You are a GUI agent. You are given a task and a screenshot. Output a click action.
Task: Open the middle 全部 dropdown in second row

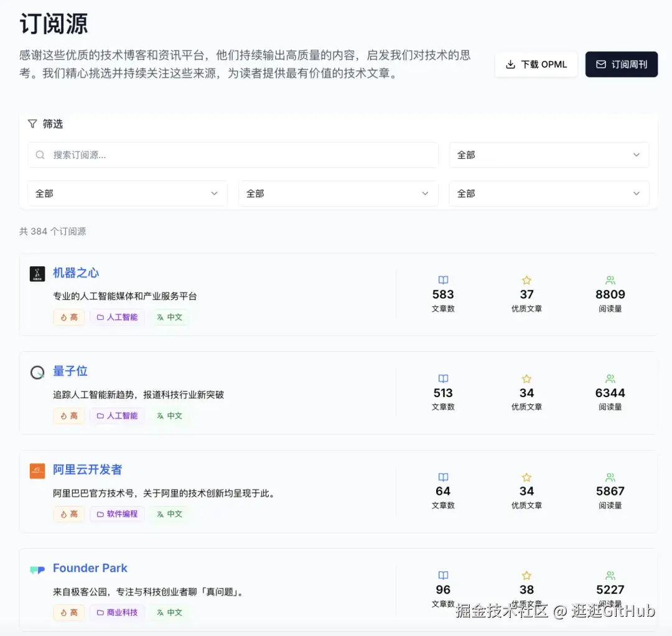pyautogui.click(x=338, y=194)
